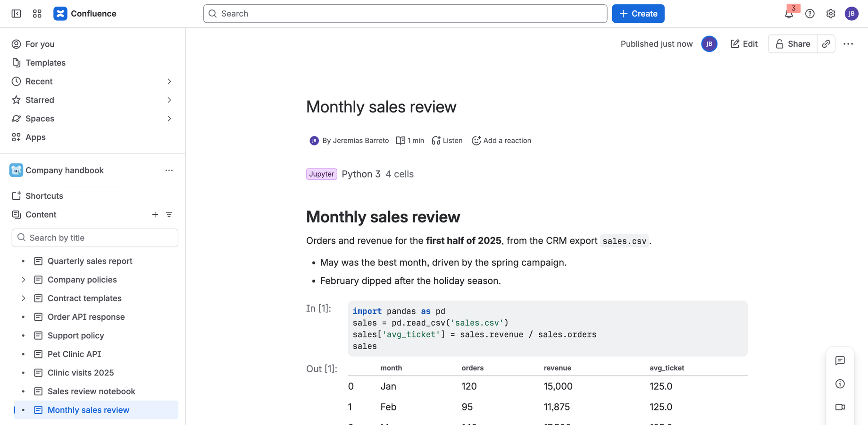Open Templates in the sidebar
868x425 pixels.
tap(39, 63)
